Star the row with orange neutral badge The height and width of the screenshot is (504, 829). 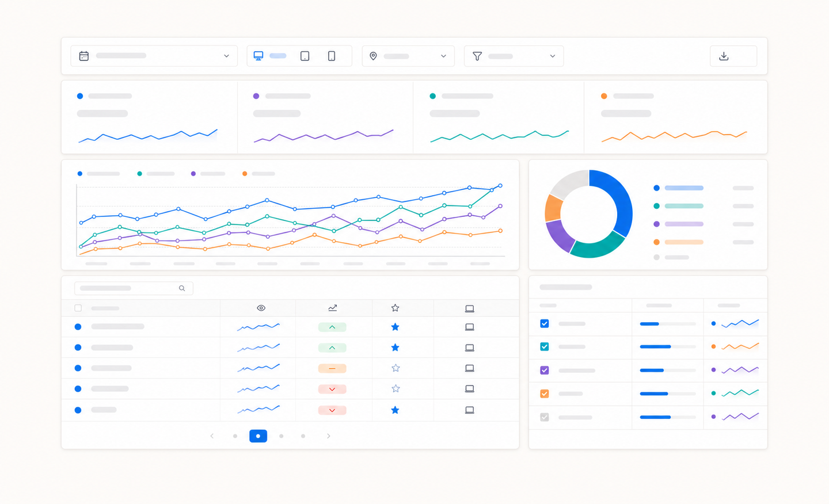396,368
